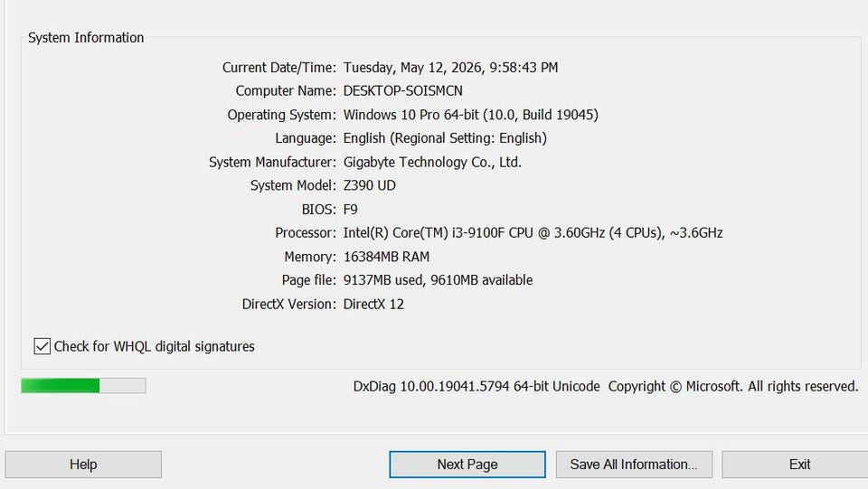Click the BIOS value 'F9'
The height and width of the screenshot is (489, 868).
(351, 210)
